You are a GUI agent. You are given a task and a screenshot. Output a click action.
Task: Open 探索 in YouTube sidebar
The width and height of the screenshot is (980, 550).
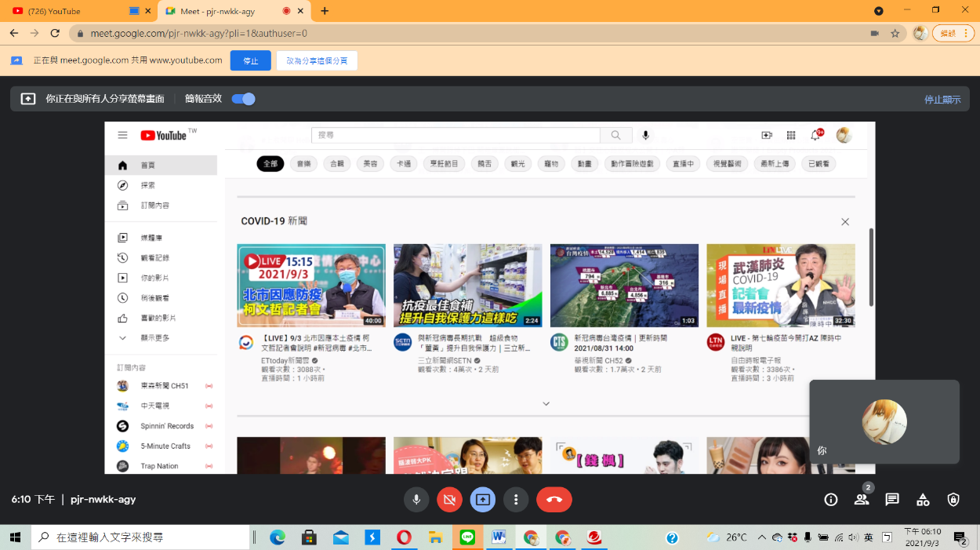click(x=162, y=185)
